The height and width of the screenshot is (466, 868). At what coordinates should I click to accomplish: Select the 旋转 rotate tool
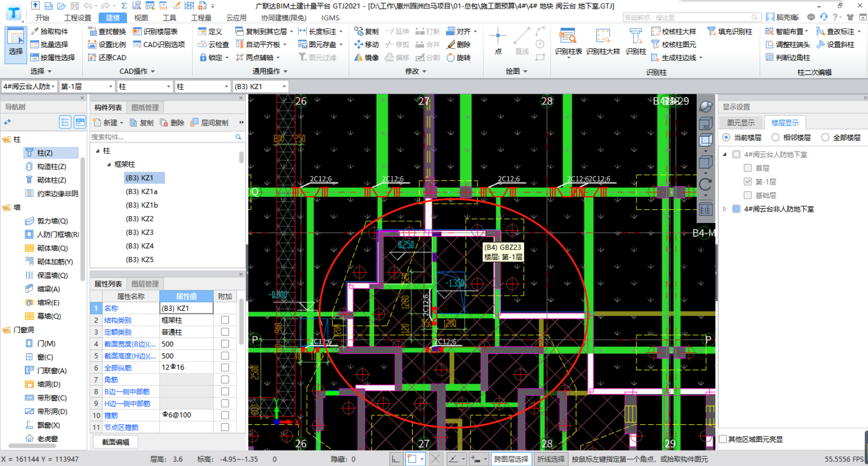click(x=459, y=58)
